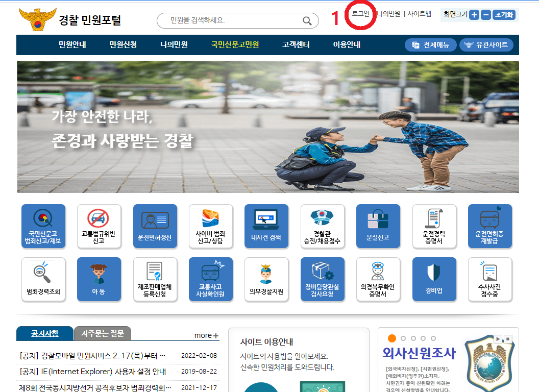The image size is (539, 392).
Task: Click the date 2019-08-22
Action: (x=199, y=372)
